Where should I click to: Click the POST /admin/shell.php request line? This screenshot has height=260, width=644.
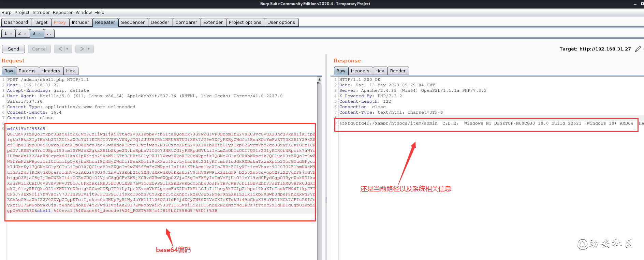(48, 80)
